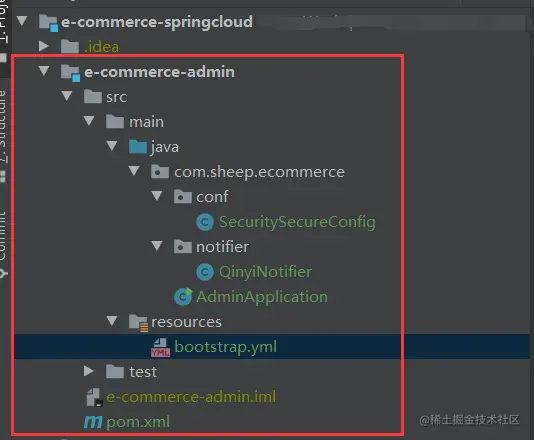The width and height of the screenshot is (534, 440).
Task: Click the SecuritySecureConfig class icon
Action: [205, 222]
